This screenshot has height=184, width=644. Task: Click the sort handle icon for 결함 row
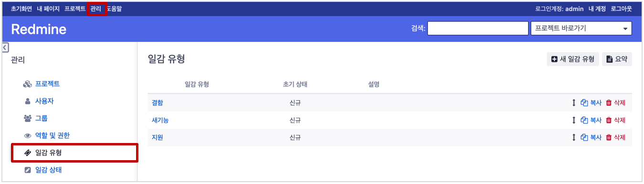tap(574, 102)
